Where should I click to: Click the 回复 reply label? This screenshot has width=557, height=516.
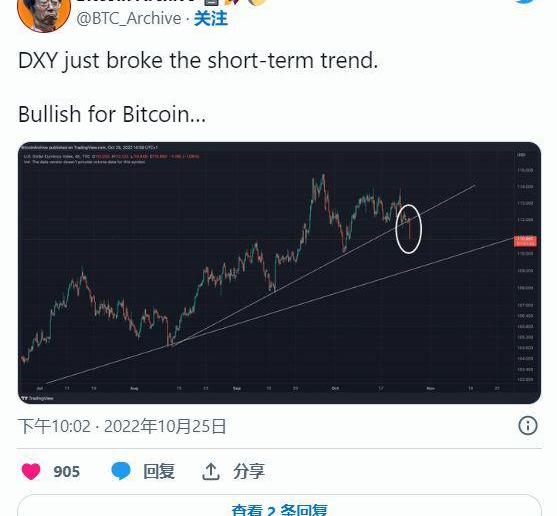click(x=159, y=472)
